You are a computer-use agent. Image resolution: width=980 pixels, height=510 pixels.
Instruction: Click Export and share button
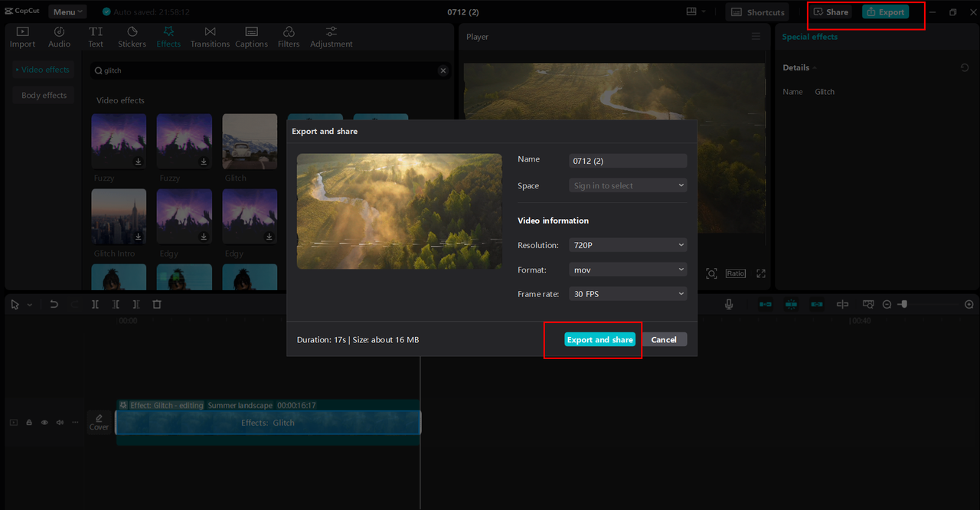pyautogui.click(x=599, y=340)
